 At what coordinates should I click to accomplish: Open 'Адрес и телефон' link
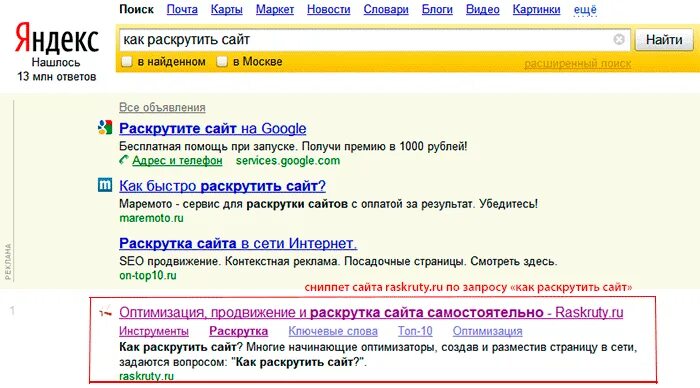(x=177, y=160)
